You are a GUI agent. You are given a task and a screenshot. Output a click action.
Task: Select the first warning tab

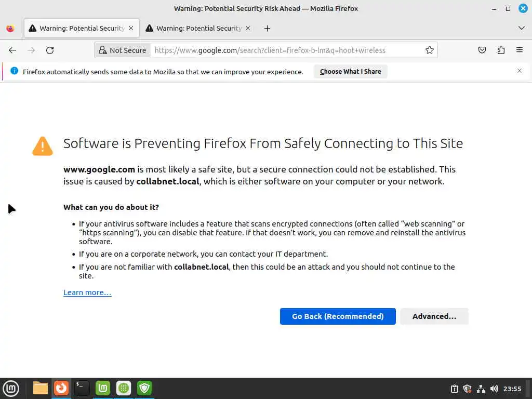(x=77, y=29)
